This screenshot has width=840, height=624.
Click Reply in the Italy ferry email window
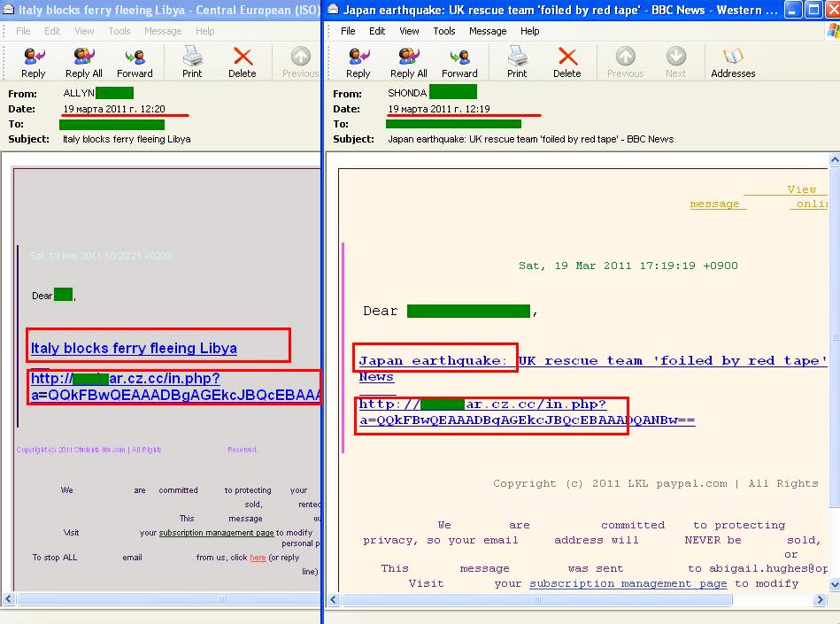click(34, 63)
